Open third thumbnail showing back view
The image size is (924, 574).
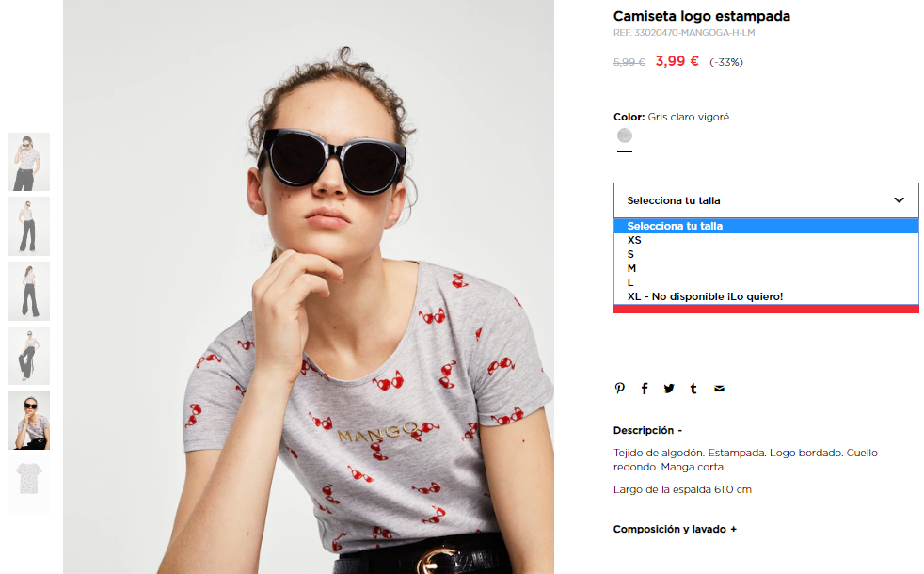point(28,291)
